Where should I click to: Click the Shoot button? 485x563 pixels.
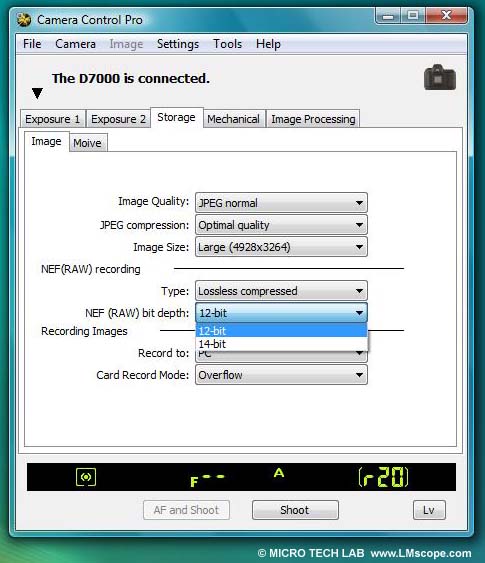[x=295, y=510]
